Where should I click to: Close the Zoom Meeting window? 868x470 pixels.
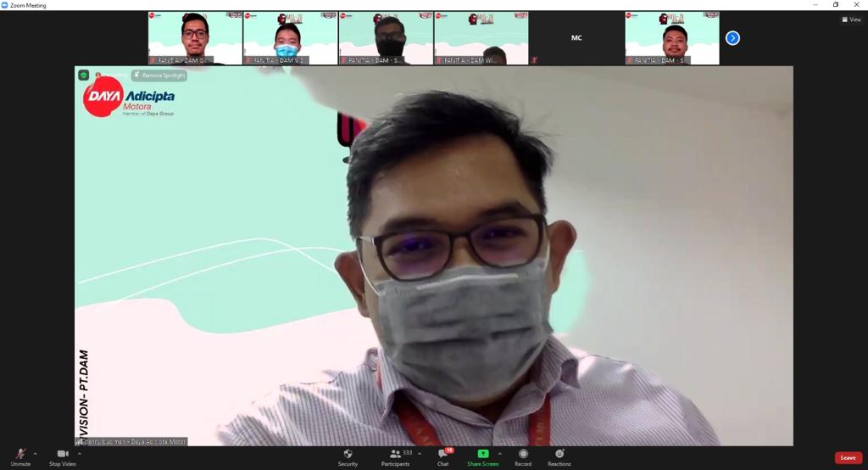coord(856,5)
